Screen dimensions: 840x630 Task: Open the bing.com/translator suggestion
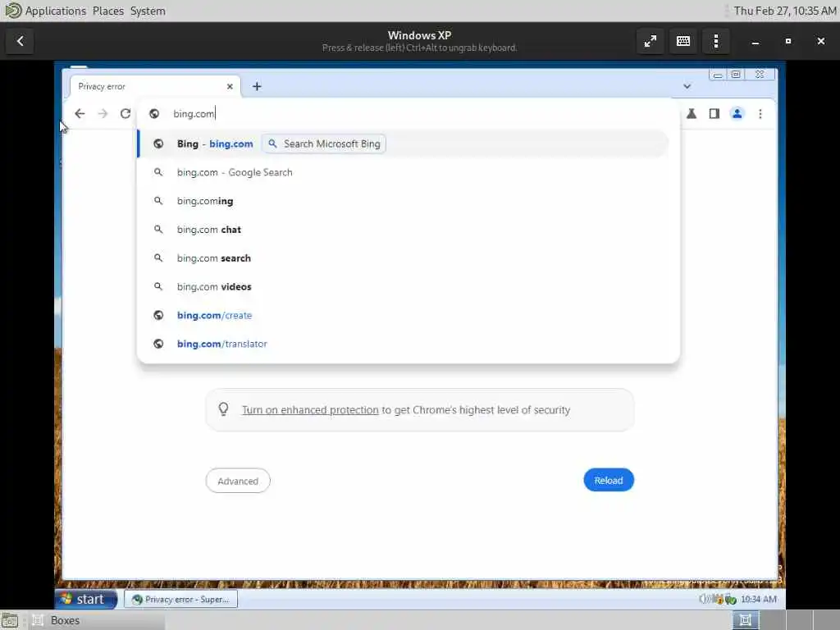[403, 344]
